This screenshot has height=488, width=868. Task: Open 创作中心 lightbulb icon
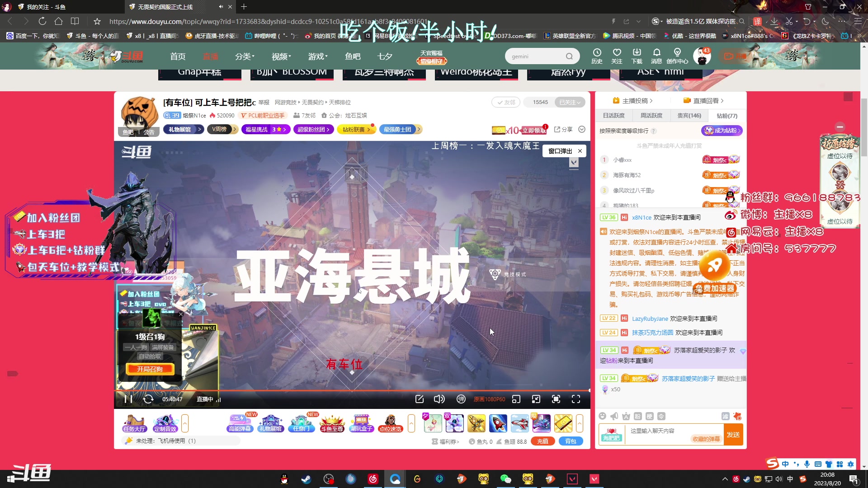point(677,56)
